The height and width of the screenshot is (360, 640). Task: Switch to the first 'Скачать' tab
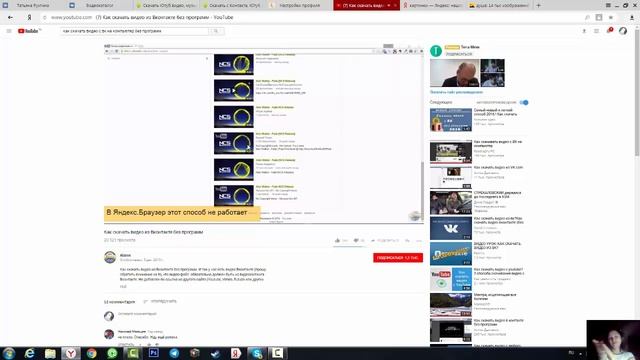[166, 5]
